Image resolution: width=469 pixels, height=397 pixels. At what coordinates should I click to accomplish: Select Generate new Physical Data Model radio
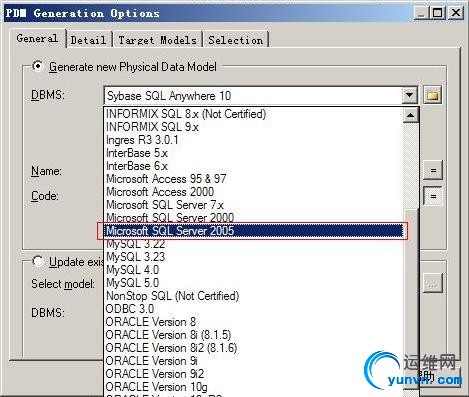(x=38, y=66)
